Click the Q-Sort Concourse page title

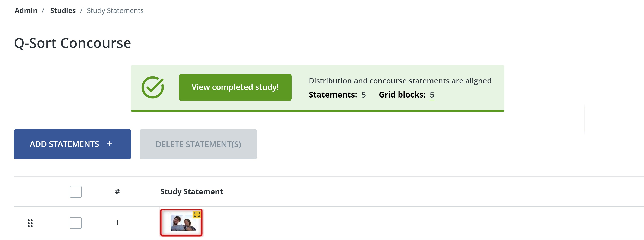click(x=73, y=43)
